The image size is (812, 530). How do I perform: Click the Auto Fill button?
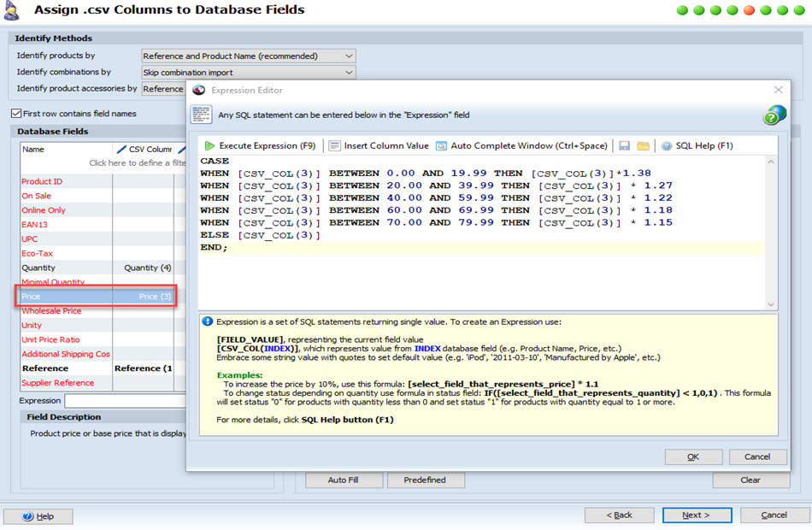pos(344,480)
